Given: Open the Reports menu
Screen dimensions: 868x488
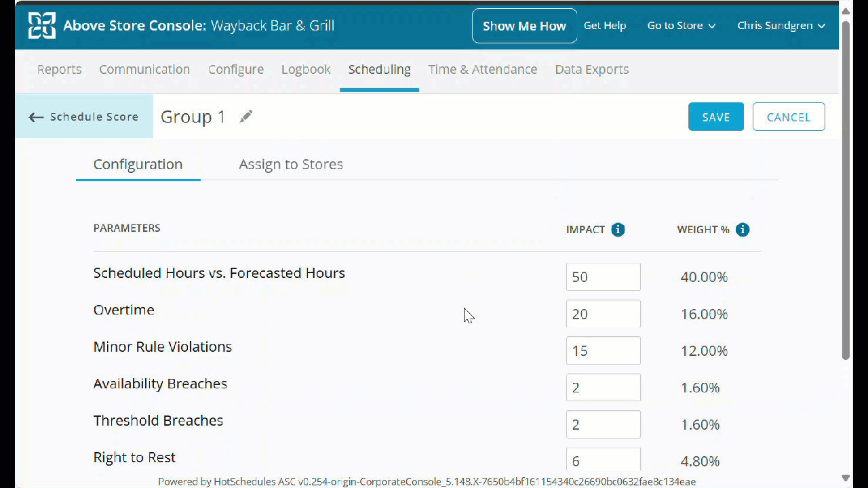Looking at the screenshot, I should tap(59, 69).
